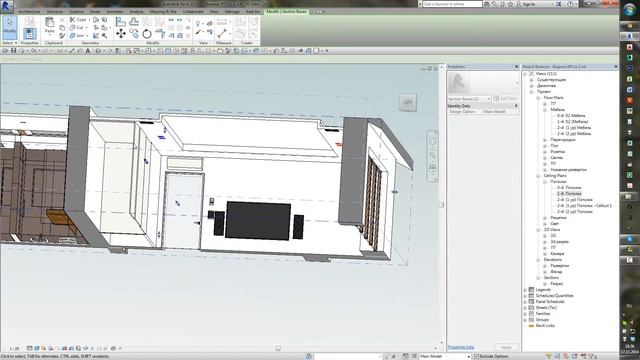The width and height of the screenshot is (640, 360).
Task: Click the Revit application menu button
Action: pos(7,7)
